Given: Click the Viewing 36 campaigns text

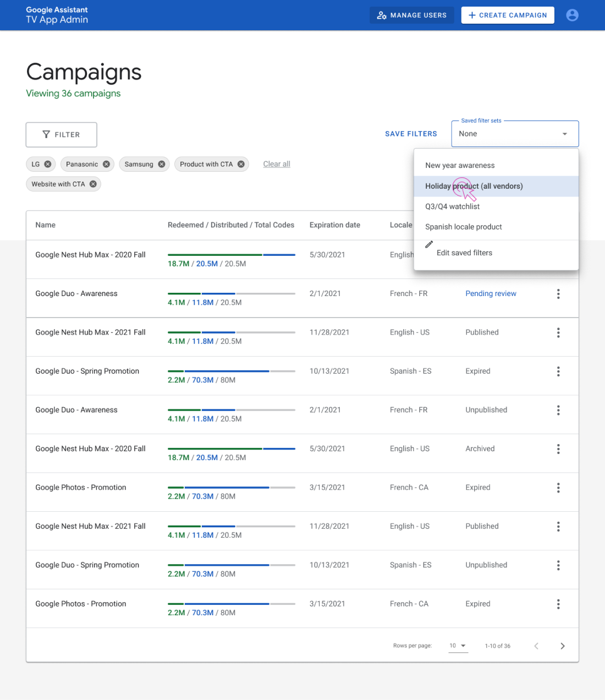Looking at the screenshot, I should tap(73, 94).
